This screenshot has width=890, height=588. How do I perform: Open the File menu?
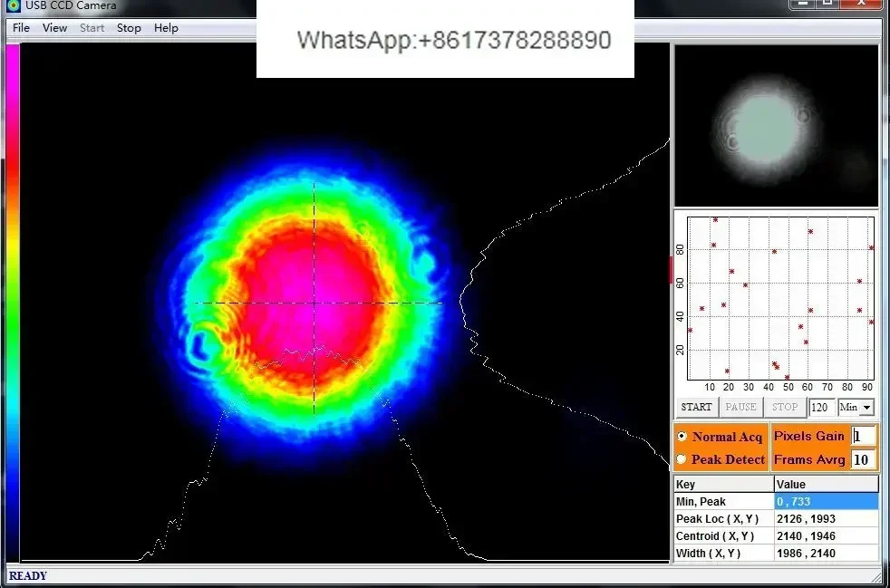pyautogui.click(x=21, y=28)
